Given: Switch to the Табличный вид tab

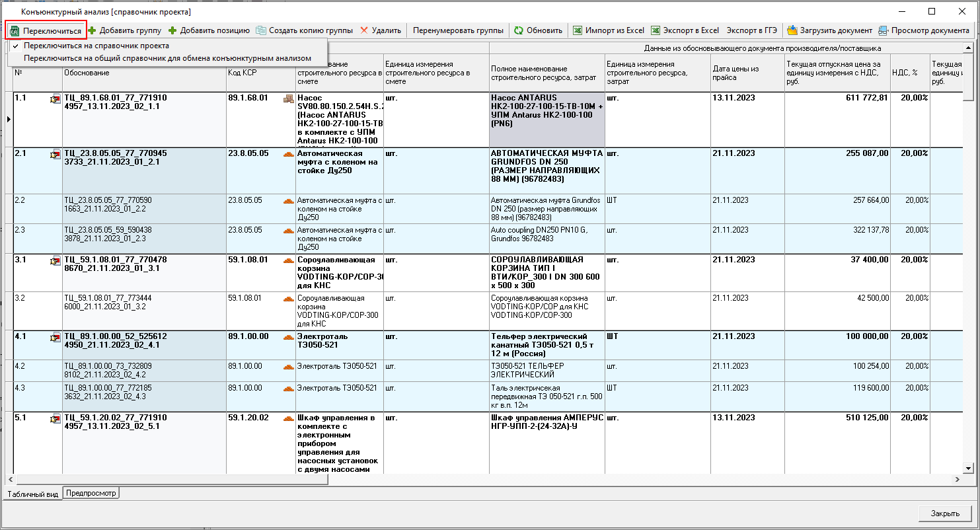Looking at the screenshot, I should tap(33, 494).
